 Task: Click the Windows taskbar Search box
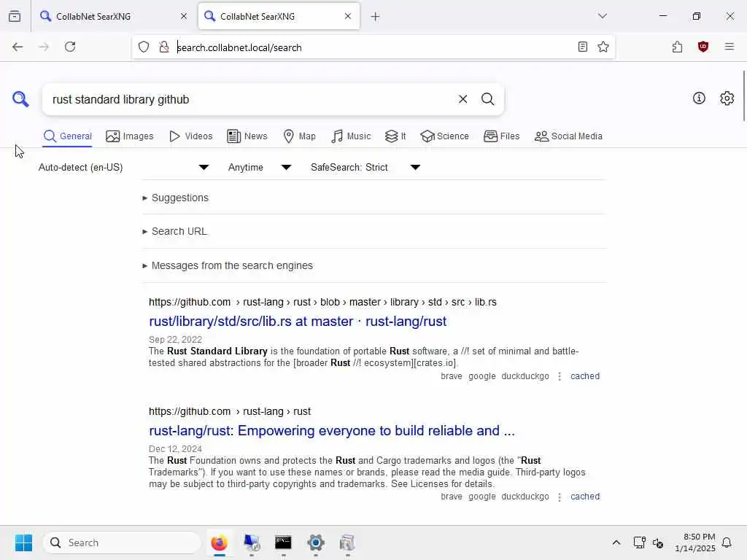coord(122,542)
